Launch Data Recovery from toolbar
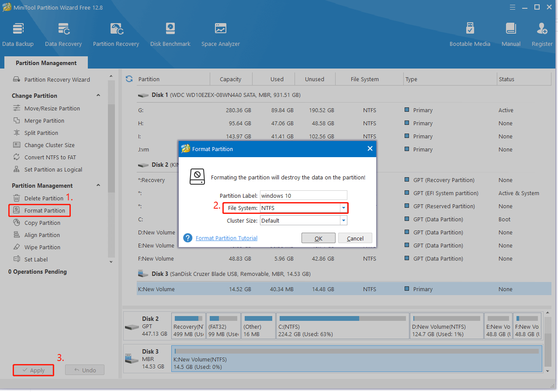 [63, 34]
